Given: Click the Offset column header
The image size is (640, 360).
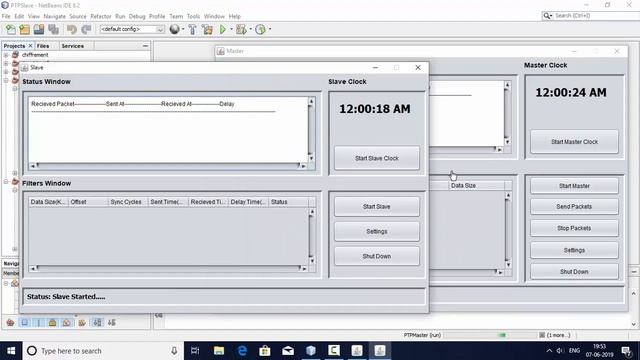Looking at the screenshot, I should [x=88, y=202].
